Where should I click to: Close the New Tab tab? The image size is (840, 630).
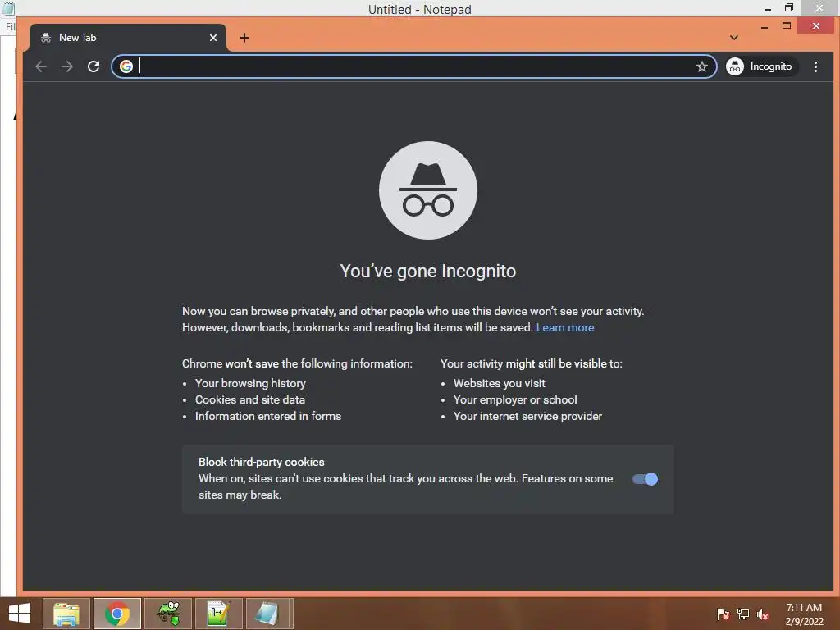click(213, 38)
